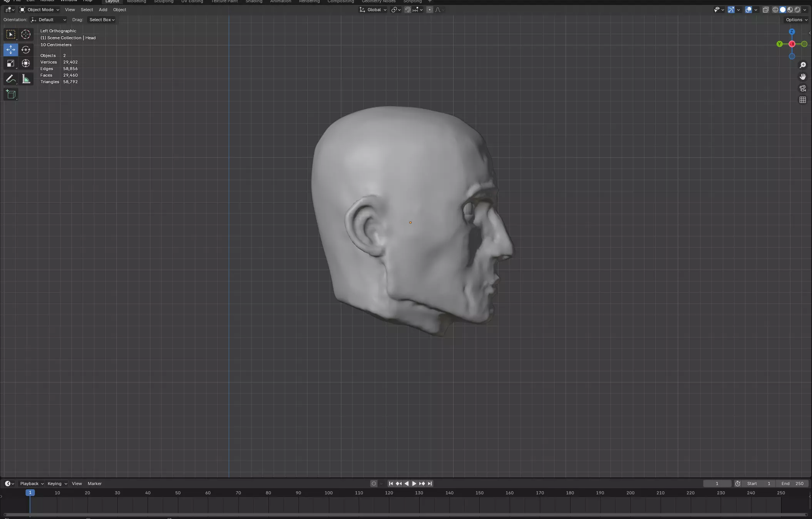Open the Object Mode dropdown
This screenshot has height=519, width=812.
click(x=40, y=10)
